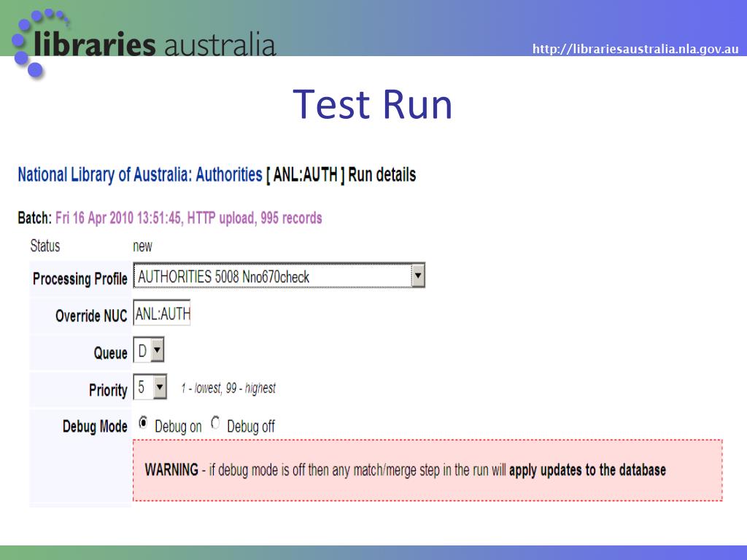This screenshot has height=560, width=747.
Task: Click the 'Processing Profile' label
Action: 80,279
